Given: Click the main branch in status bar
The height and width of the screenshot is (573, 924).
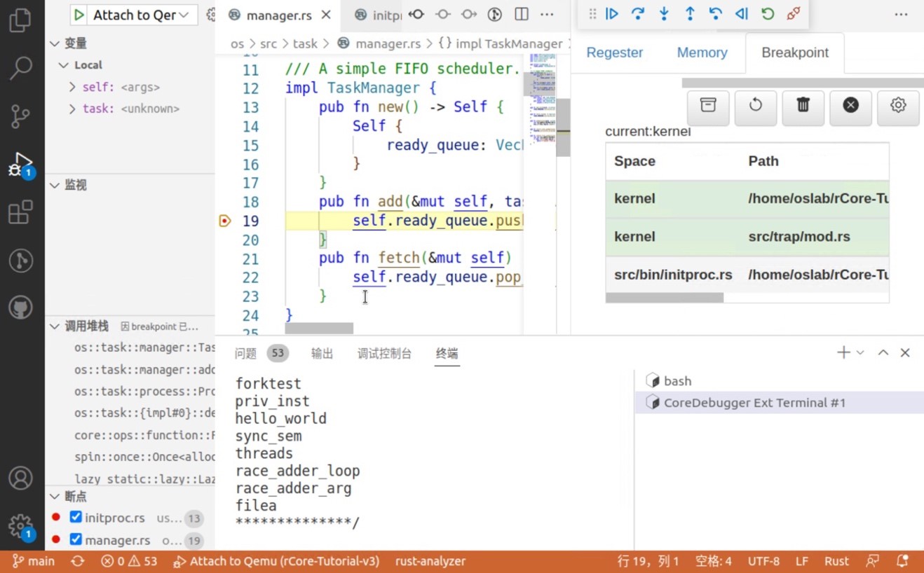Looking at the screenshot, I should [x=34, y=561].
